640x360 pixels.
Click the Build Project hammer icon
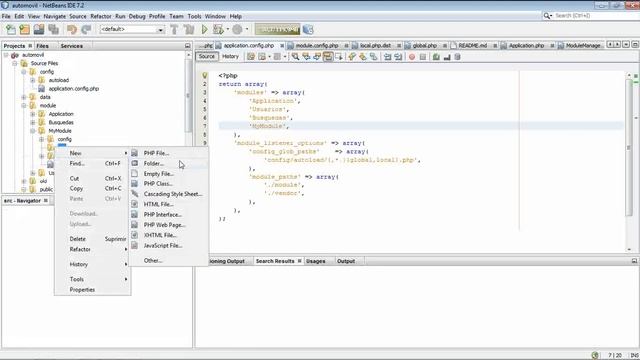[174, 29]
